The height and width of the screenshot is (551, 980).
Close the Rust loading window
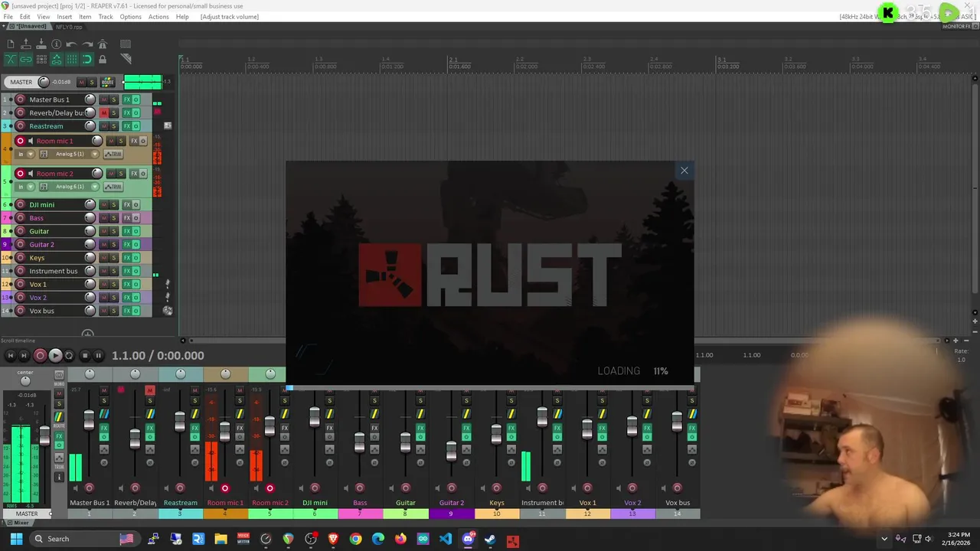pyautogui.click(x=684, y=171)
